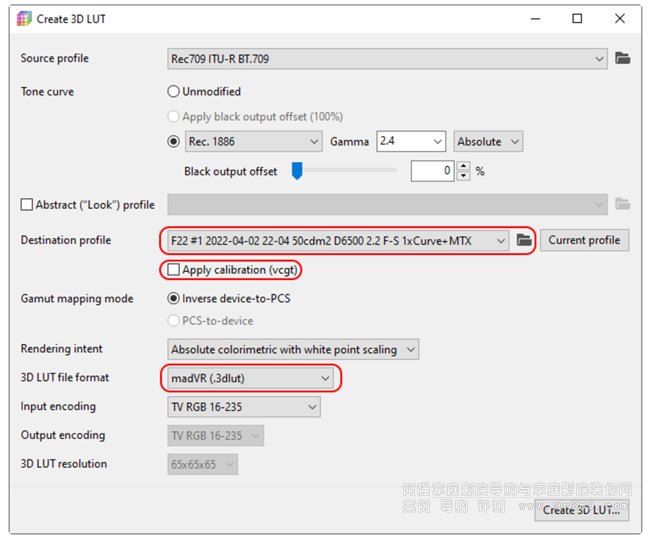Expand the Input encoding dropdown
The image size is (650, 537).
click(244, 407)
